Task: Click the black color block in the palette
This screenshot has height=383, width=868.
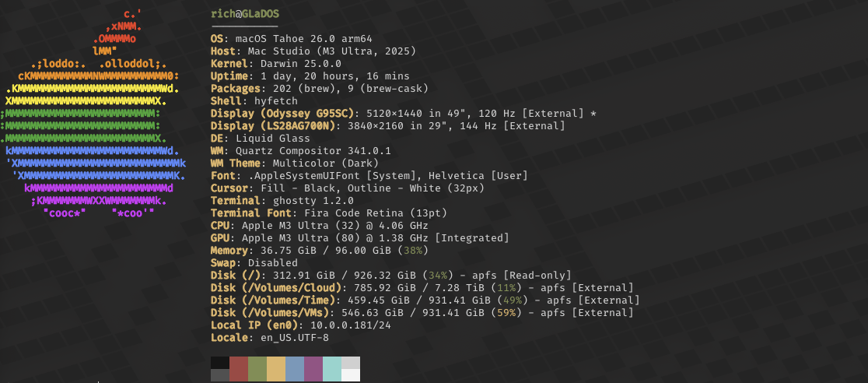Action: (220, 363)
